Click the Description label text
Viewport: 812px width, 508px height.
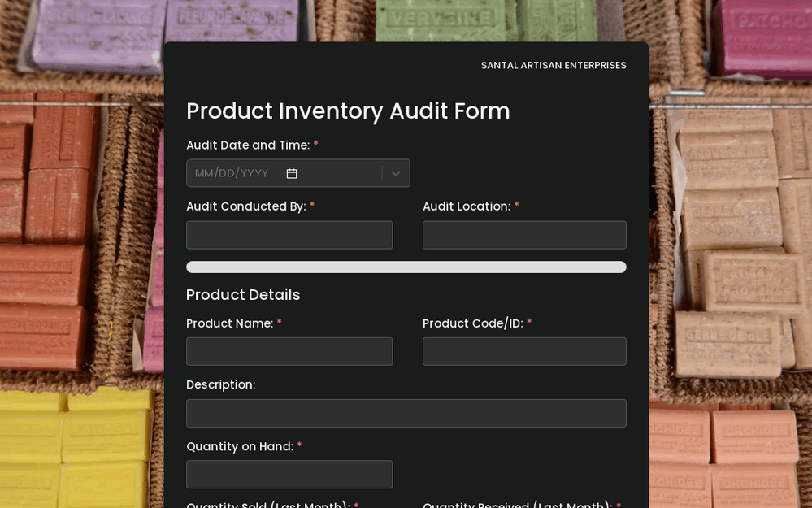pyautogui.click(x=220, y=384)
